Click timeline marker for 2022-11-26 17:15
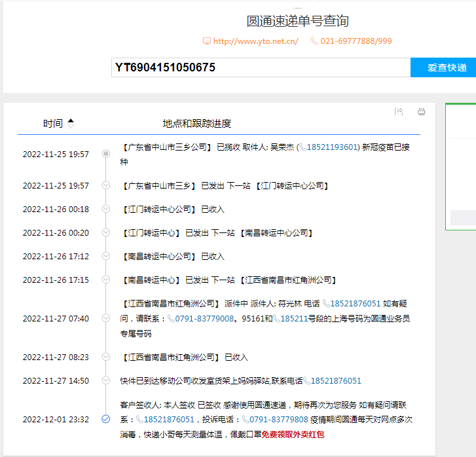476x457 pixels. coord(105,280)
